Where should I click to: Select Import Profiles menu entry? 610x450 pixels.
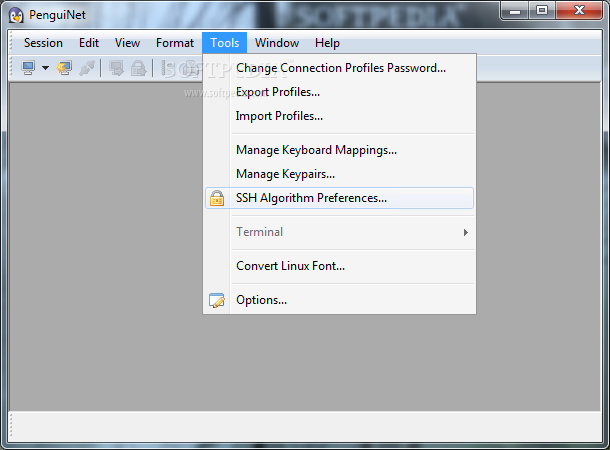(339, 116)
